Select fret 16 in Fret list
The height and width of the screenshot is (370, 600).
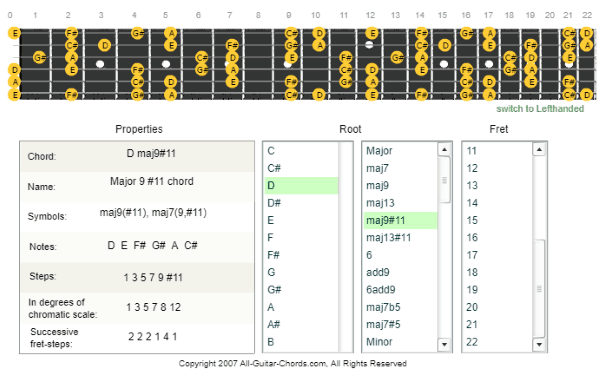click(x=498, y=238)
